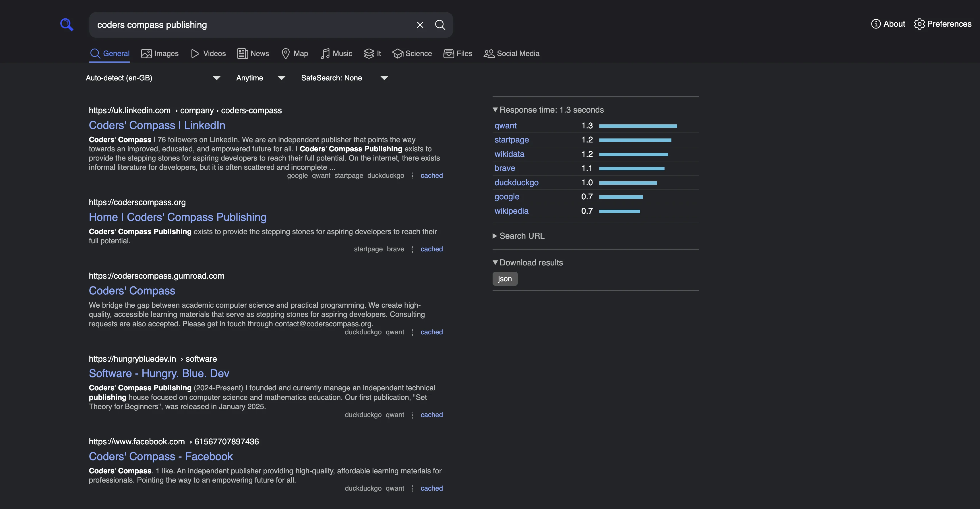Select the Science search category icon
This screenshot has width=980, height=509.
398,53
